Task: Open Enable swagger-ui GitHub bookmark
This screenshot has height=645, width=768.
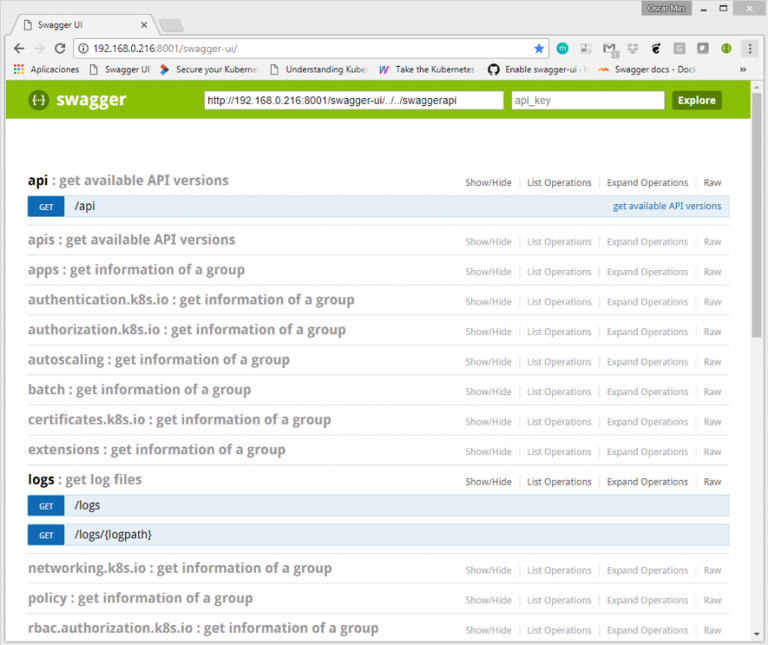Action: click(x=538, y=70)
